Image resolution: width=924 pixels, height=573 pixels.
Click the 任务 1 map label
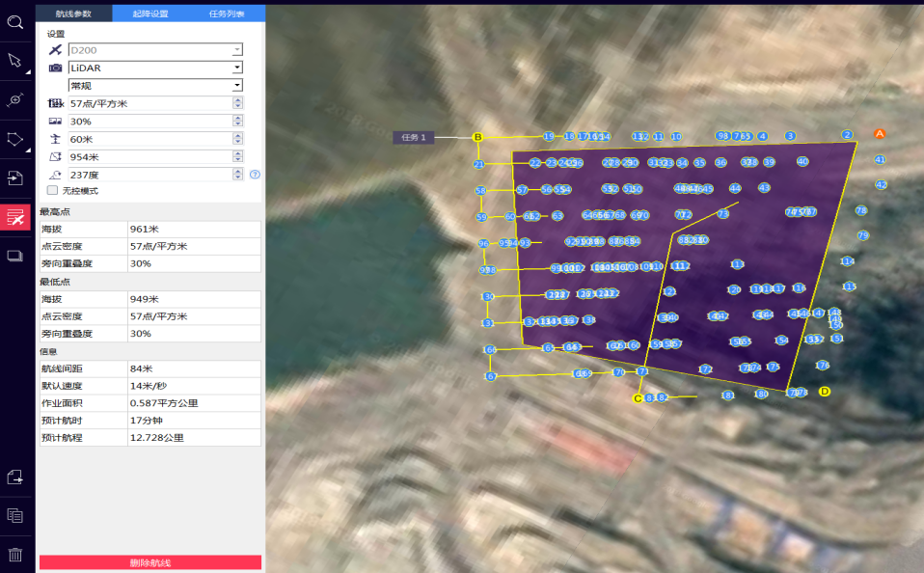click(x=414, y=137)
